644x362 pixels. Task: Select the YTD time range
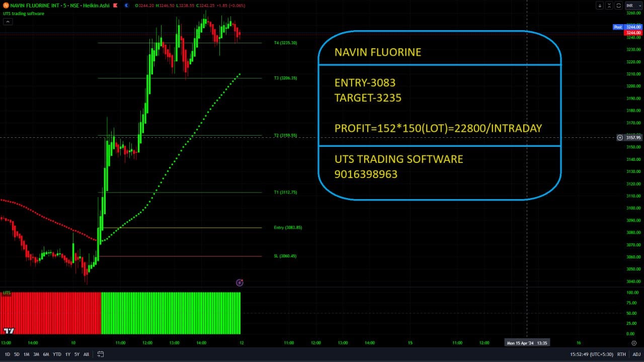(x=57, y=354)
